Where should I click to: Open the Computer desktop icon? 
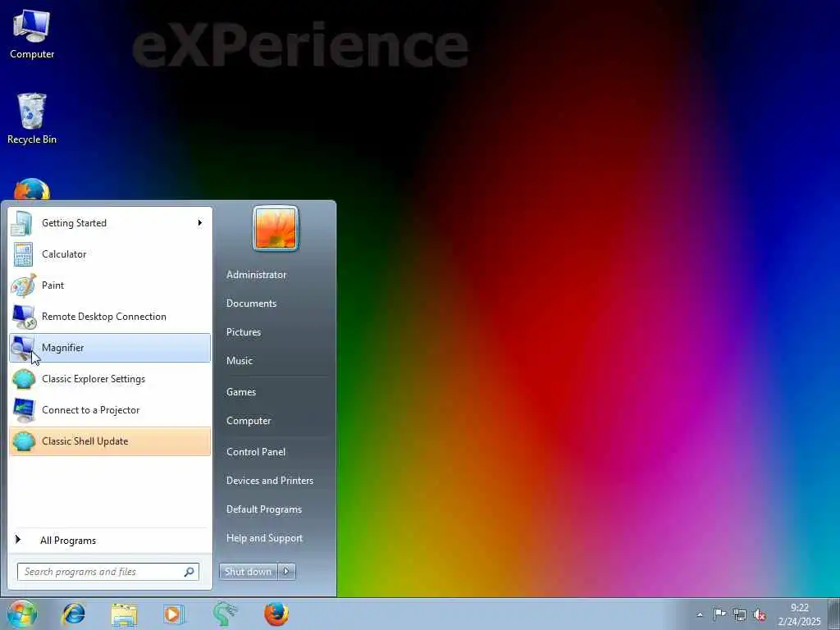click(32, 34)
